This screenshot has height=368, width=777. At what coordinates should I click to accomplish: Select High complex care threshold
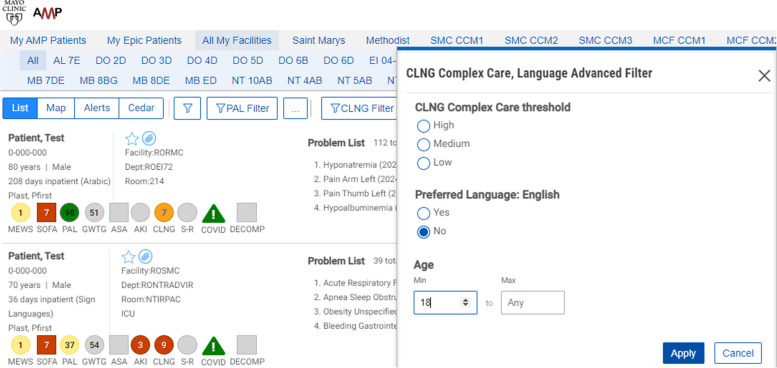(x=423, y=126)
